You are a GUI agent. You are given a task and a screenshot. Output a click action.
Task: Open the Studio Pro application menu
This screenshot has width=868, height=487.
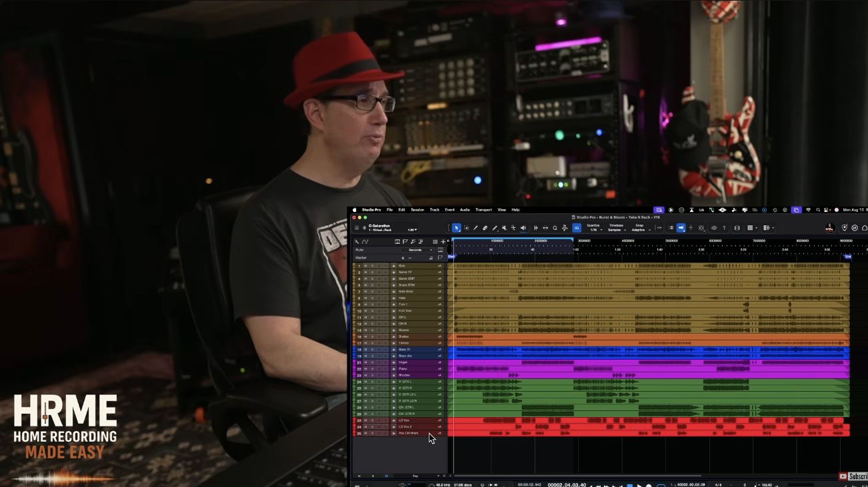371,210
